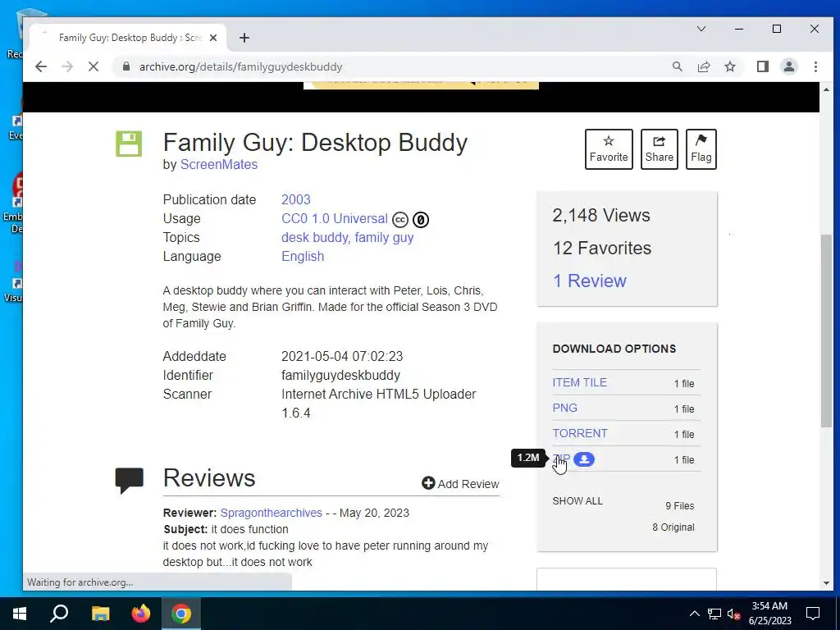This screenshot has height=630, width=840.
Task: Click the blue ZIP download icon
Action: (584, 459)
